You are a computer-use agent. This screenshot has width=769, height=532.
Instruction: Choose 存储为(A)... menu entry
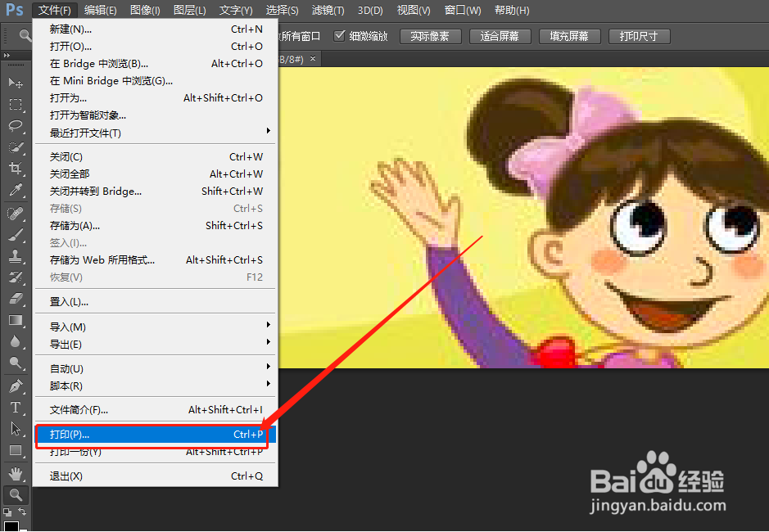[x=155, y=226]
